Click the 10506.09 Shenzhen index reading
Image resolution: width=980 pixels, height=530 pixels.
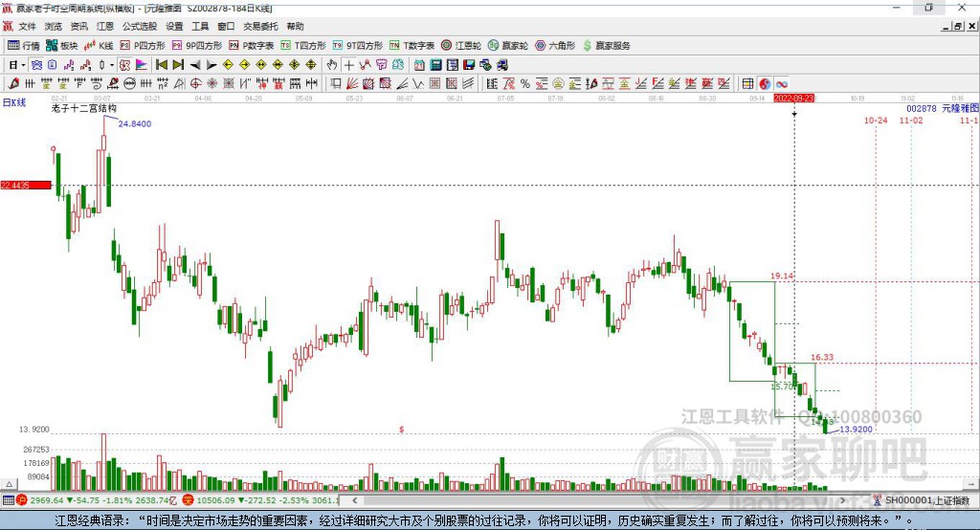click(216, 500)
